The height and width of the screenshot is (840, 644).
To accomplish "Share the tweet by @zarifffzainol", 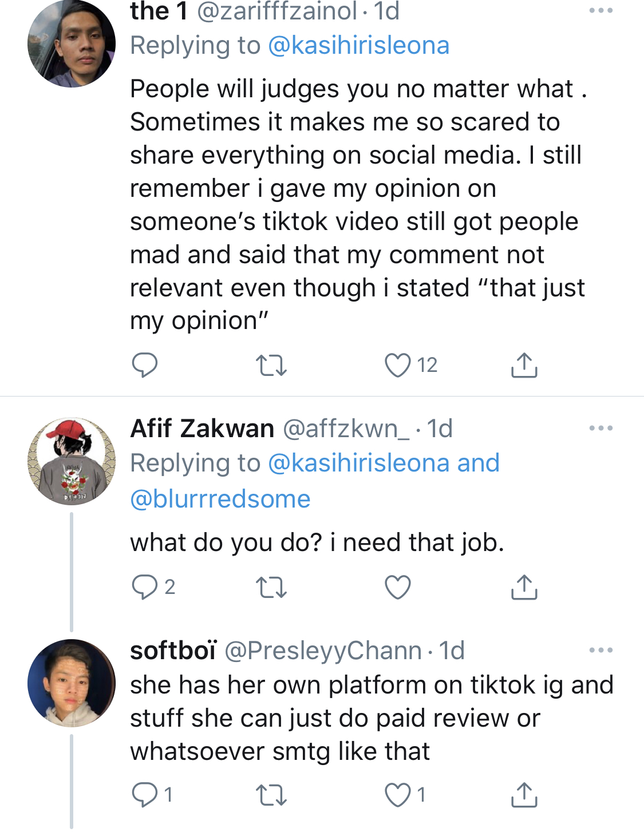I will pyautogui.click(x=524, y=365).
